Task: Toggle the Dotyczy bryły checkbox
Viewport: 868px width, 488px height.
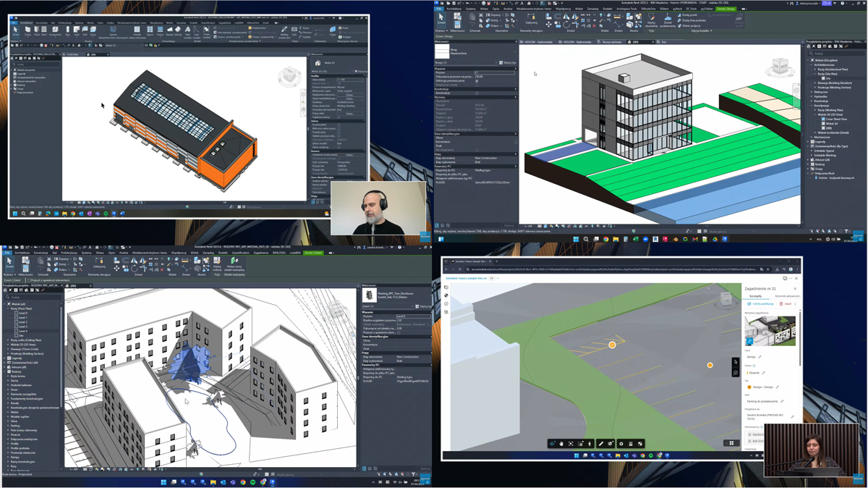Action: point(477,85)
